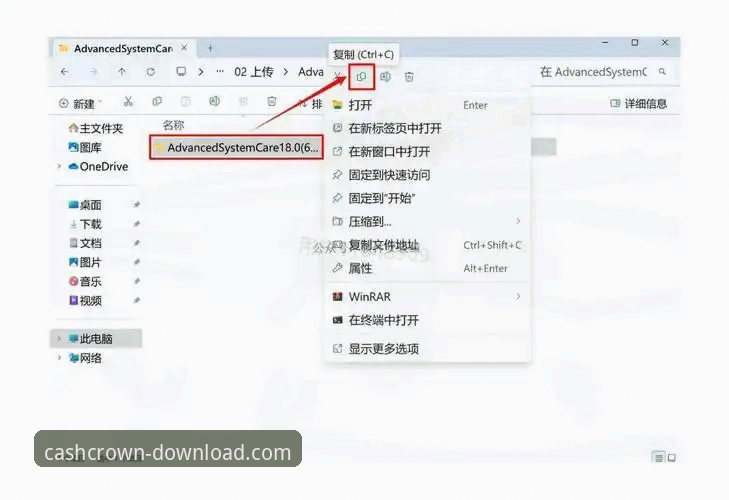Click the Copy icon in the context menu
The width and height of the screenshot is (729, 500).
pyautogui.click(x=361, y=77)
